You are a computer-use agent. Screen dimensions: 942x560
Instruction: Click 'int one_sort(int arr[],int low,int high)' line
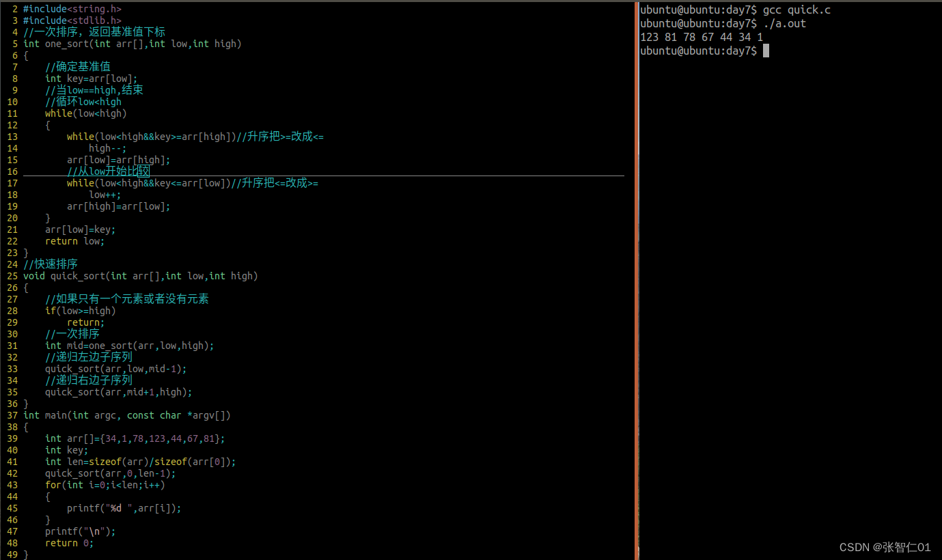click(133, 44)
